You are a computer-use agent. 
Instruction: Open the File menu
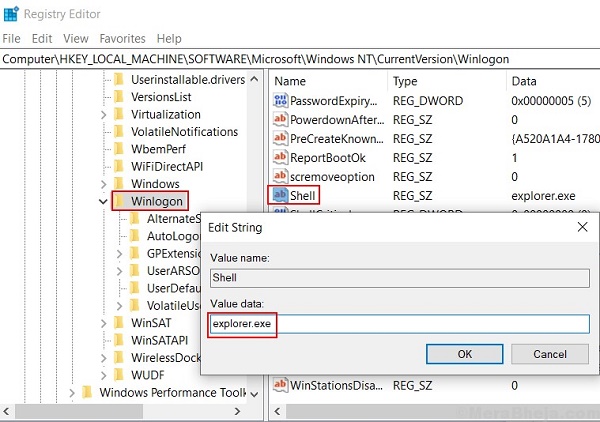(x=11, y=39)
